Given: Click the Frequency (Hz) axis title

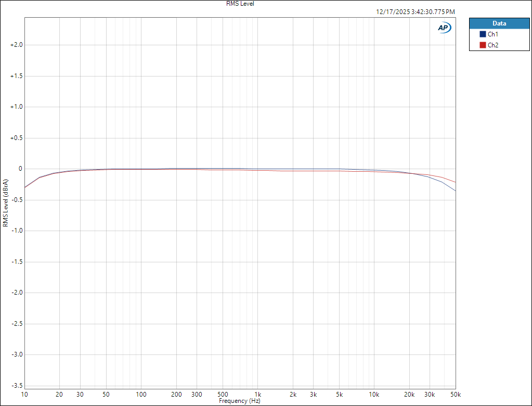Looking at the screenshot, I should coord(240,401).
